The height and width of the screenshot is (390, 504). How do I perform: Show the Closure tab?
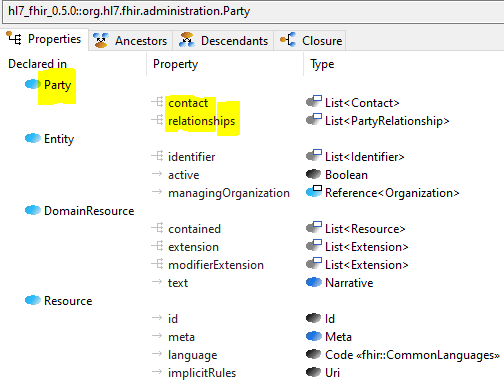tap(310, 41)
